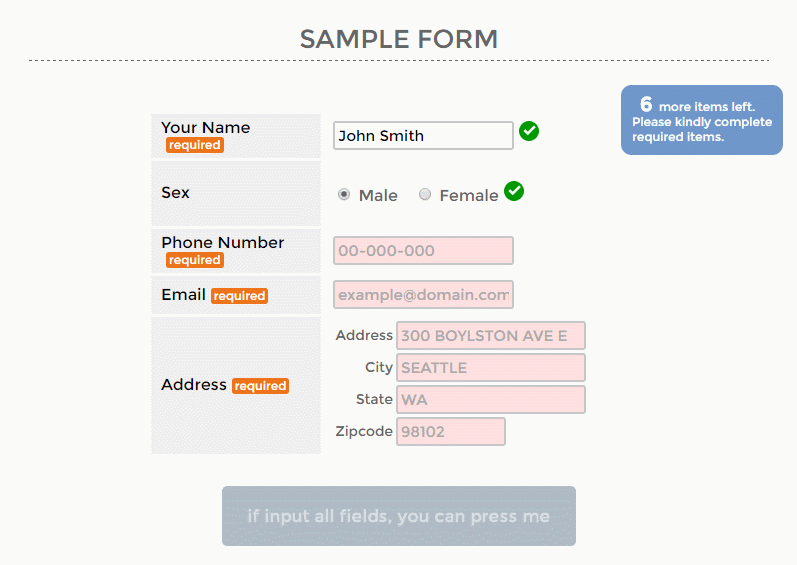Screen dimensions: 797x565
Task: Click the required badge under Your Name
Action: click(195, 145)
